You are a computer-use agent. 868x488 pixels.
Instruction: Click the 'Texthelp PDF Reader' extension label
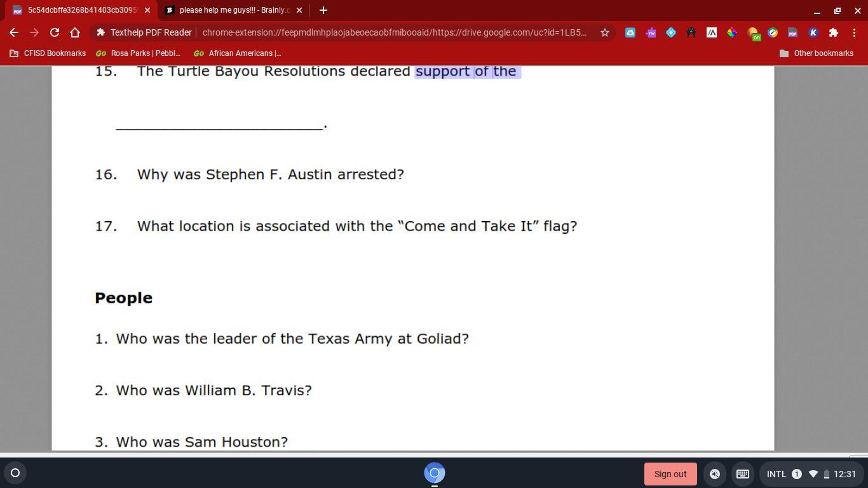coord(151,32)
